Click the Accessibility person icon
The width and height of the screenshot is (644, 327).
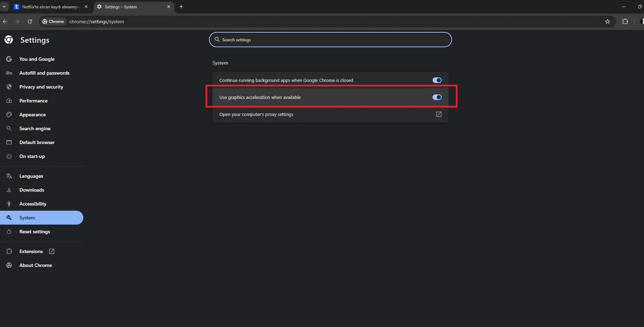click(x=9, y=204)
